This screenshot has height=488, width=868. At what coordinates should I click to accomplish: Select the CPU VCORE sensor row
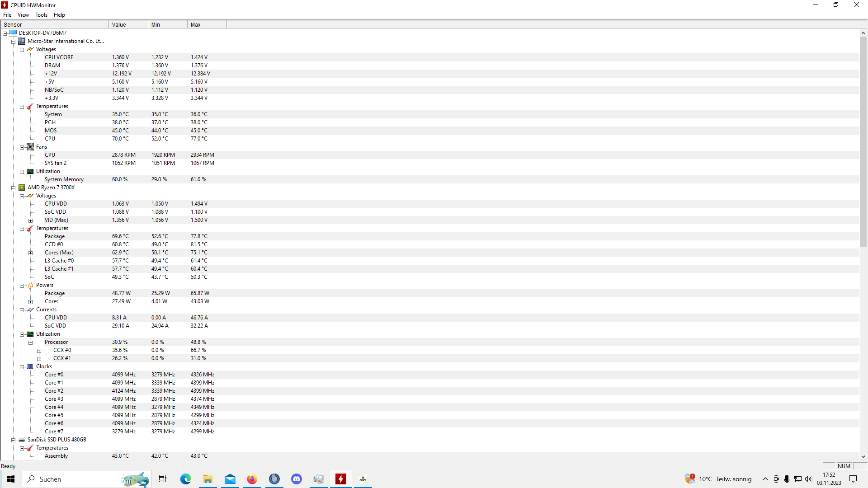click(x=59, y=57)
